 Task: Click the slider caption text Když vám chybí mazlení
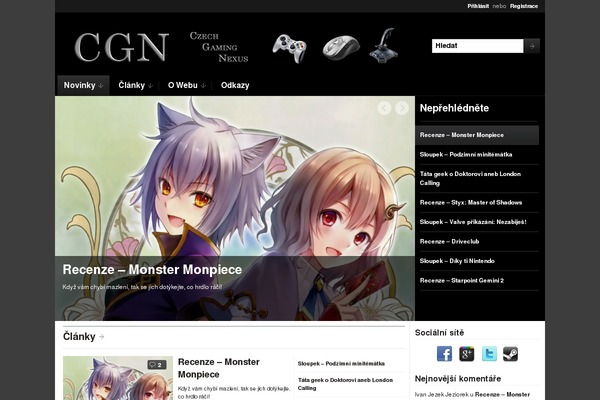coord(142,287)
